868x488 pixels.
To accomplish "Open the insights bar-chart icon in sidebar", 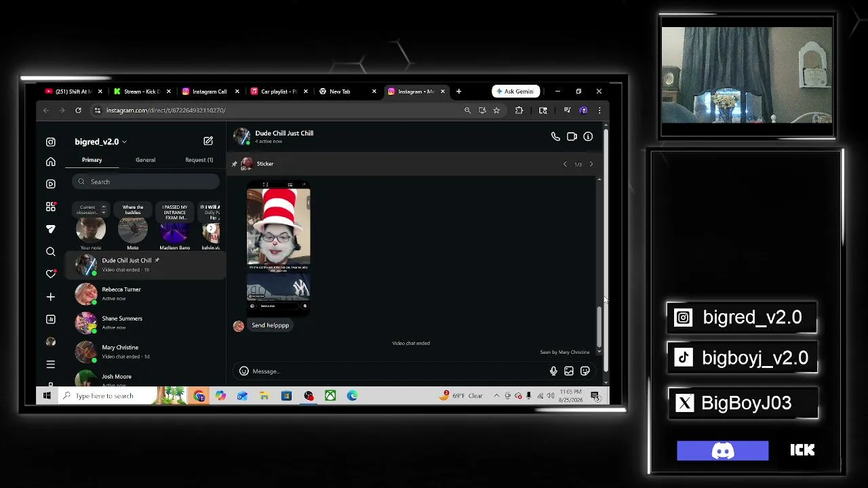I will (51, 319).
